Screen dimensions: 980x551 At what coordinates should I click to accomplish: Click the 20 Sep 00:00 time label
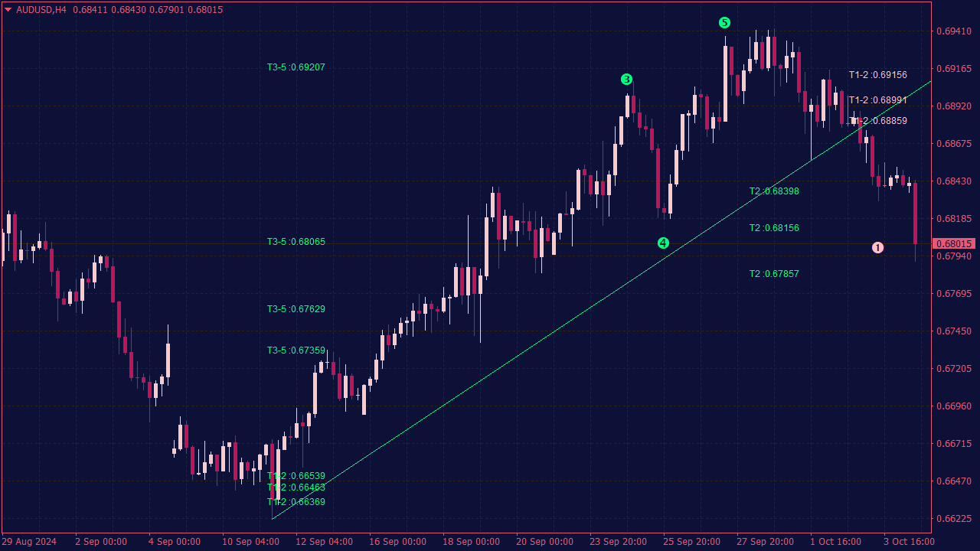tap(544, 542)
